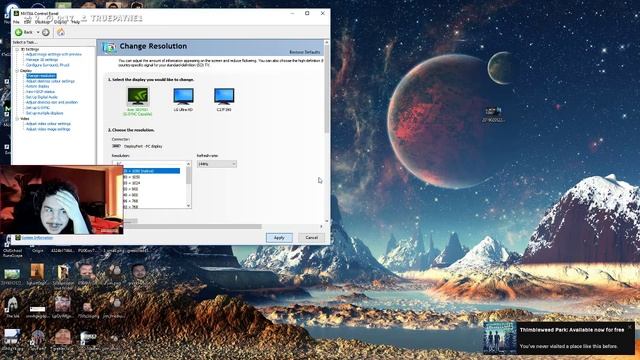640x360 pixels.
Task: Open the Edit menu
Action: coord(27,22)
